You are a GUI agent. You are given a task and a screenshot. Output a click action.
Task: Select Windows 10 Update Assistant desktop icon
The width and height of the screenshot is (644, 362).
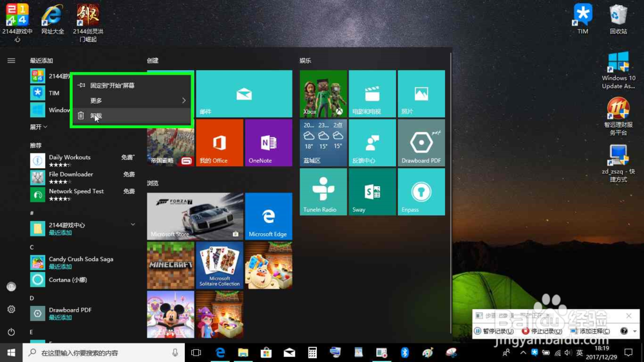pyautogui.click(x=618, y=70)
